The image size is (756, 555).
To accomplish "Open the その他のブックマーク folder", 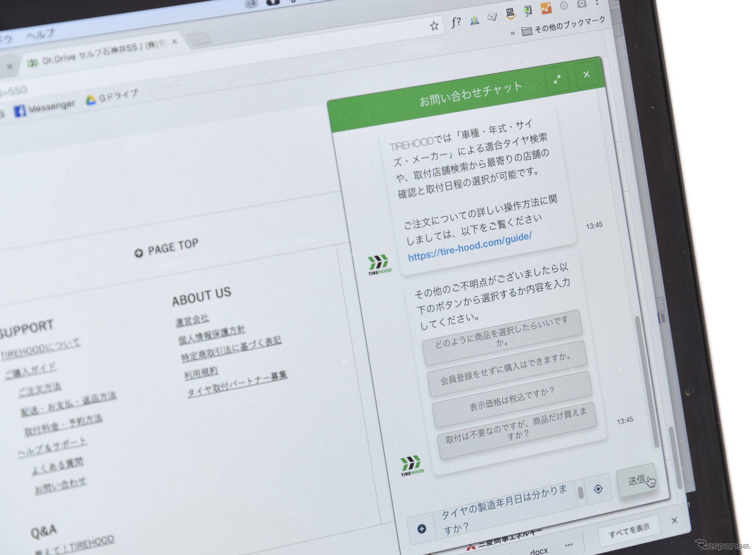I will tap(564, 25).
